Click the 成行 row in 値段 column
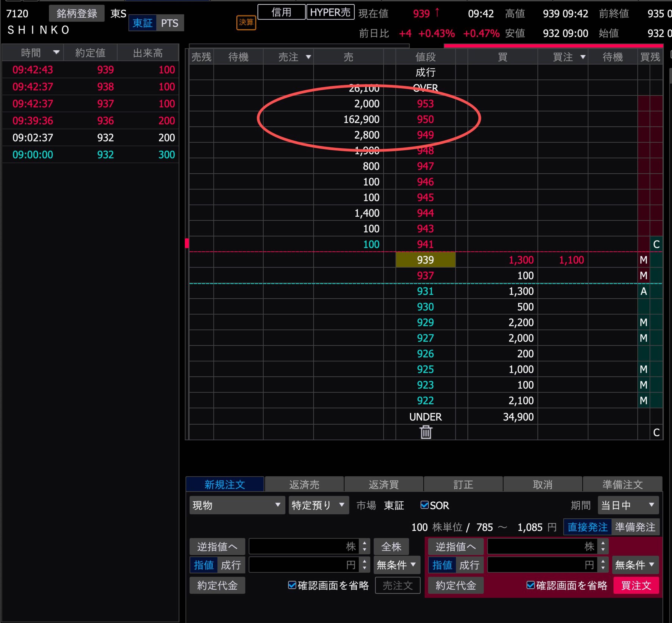This screenshot has height=623, width=672. [x=426, y=72]
